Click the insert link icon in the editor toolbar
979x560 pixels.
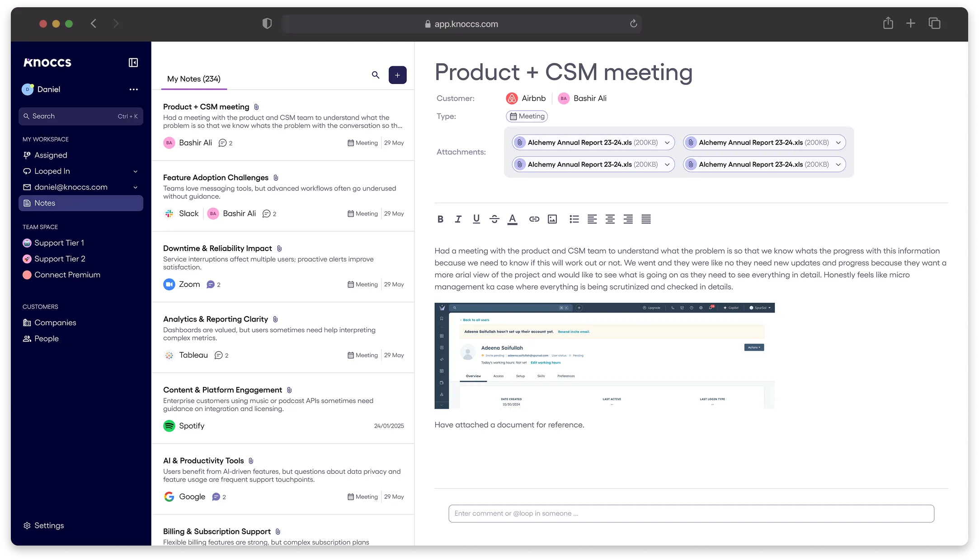click(x=534, y=219)
